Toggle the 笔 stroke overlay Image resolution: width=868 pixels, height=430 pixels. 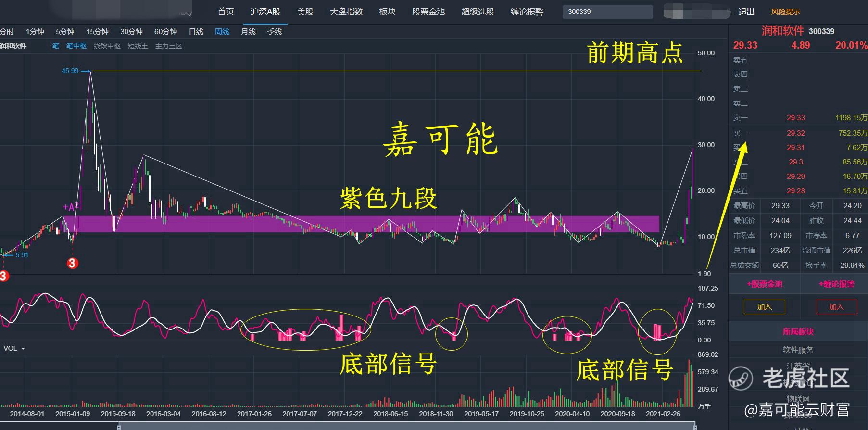coord(56,46)
